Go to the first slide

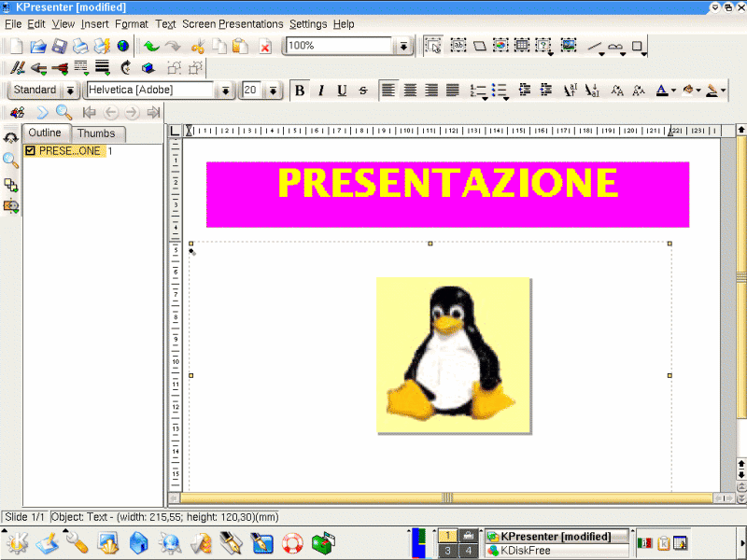pos(89,113)
